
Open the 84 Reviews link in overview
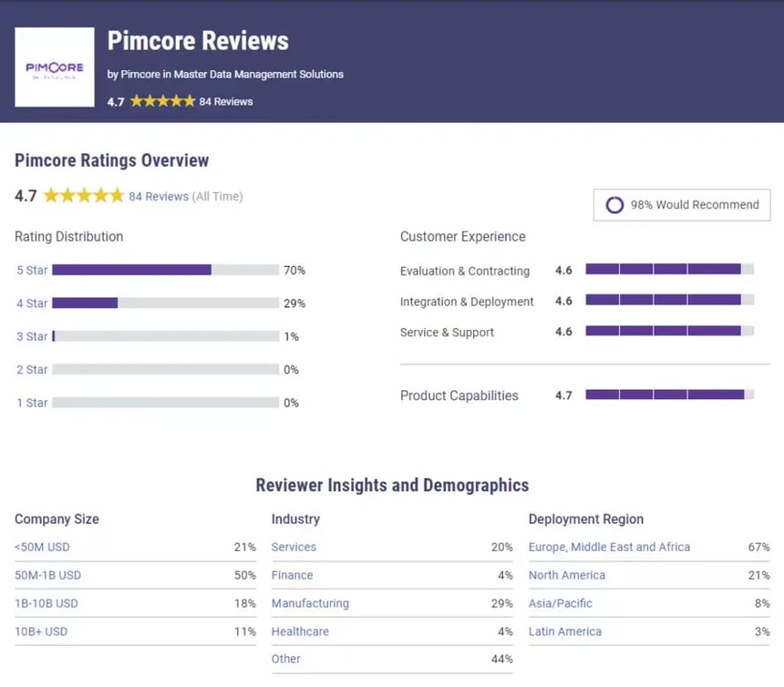(x=159, y=197)
